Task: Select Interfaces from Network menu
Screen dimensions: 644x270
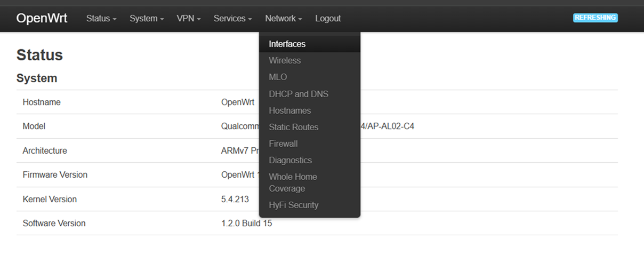Action: [x=310, y=44]
